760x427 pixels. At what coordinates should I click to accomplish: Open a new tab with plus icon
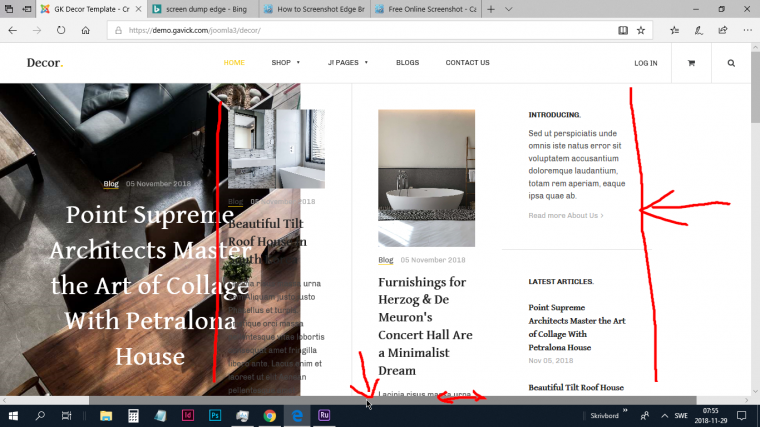(x=491, y=9)
